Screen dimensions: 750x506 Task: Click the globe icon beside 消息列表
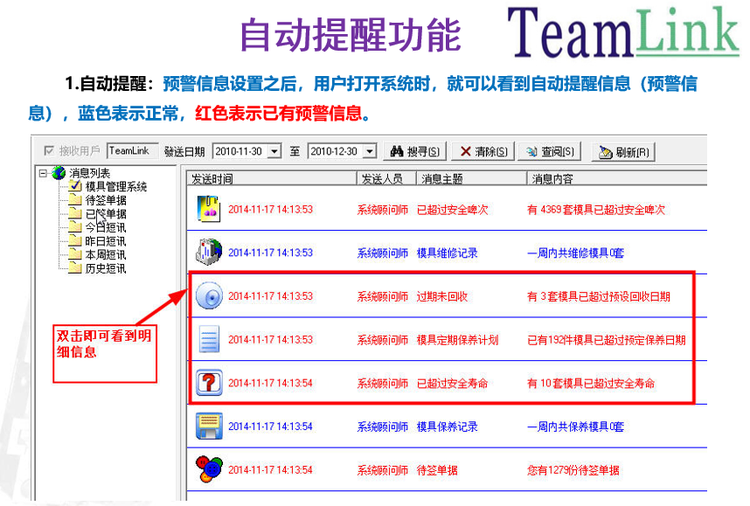[x=59, y=173]
